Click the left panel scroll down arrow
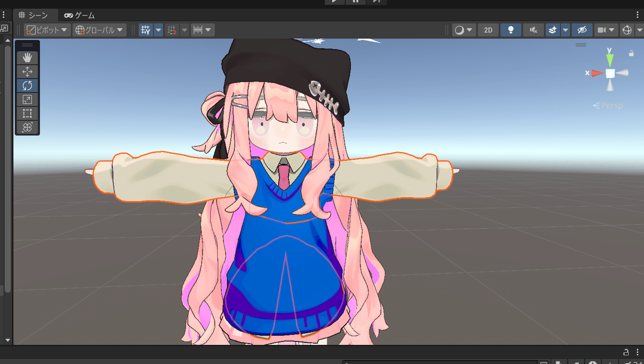Image resolution: width=644 pixels, height=364 pixels. (x=8, y=340)
